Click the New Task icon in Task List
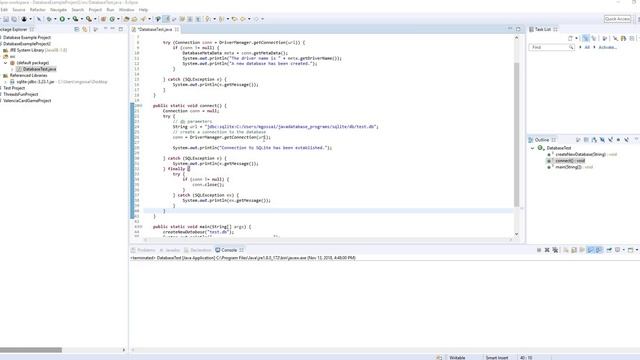Viewport: 640px width, 360px height. coord(571,38)
